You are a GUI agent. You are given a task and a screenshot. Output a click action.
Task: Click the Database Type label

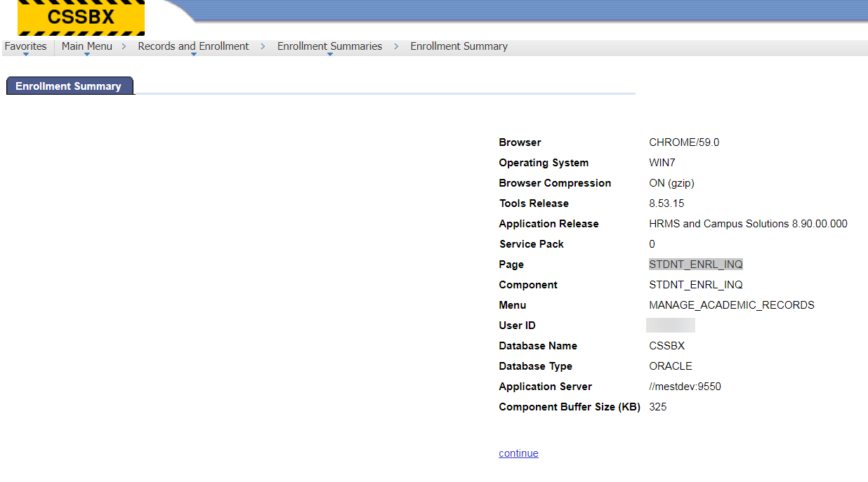pyautogui.click(x=535, y=366)
